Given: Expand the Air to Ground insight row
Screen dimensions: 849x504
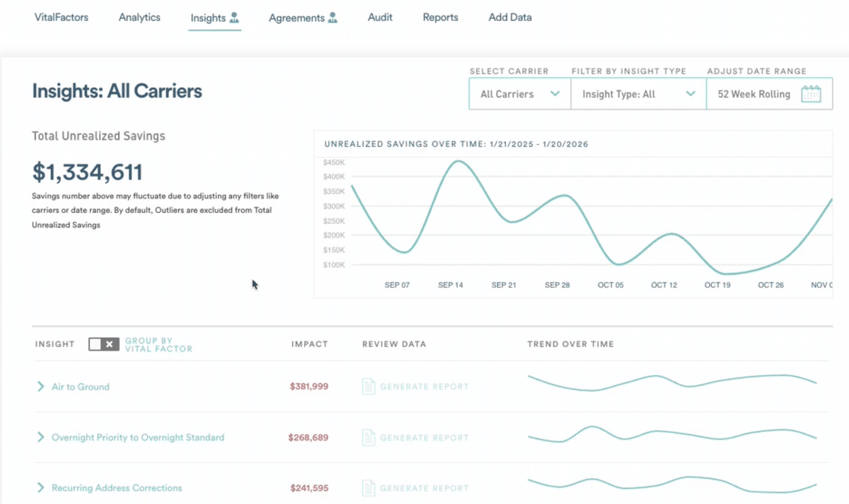Looking at the screenshot, I should coord(41,386).
